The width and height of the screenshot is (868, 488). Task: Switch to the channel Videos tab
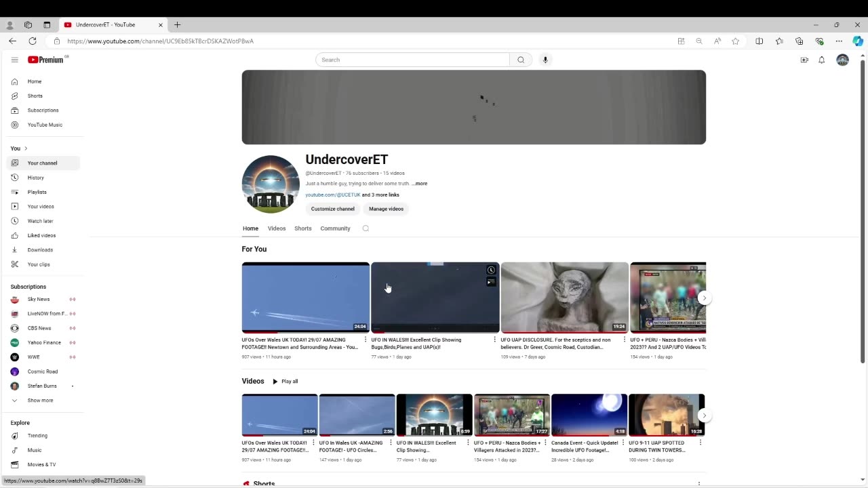[277, 228]
